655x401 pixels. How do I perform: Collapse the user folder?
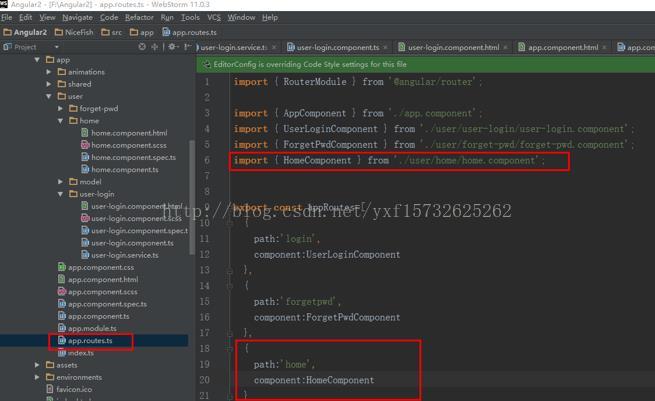pos(49,96)
